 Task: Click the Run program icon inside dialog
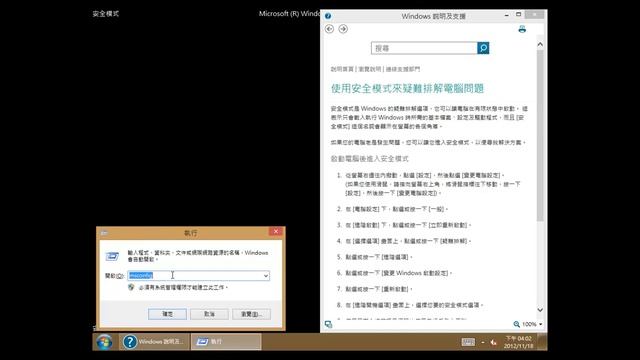pos(112,256)
